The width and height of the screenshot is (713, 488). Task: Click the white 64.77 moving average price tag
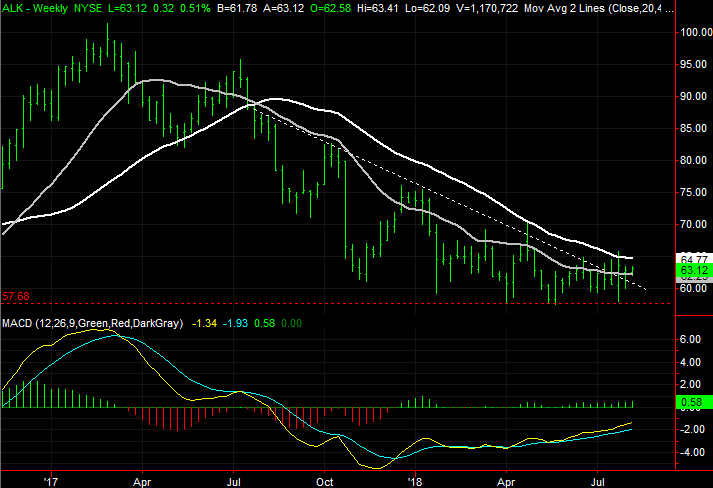point(694,259)
